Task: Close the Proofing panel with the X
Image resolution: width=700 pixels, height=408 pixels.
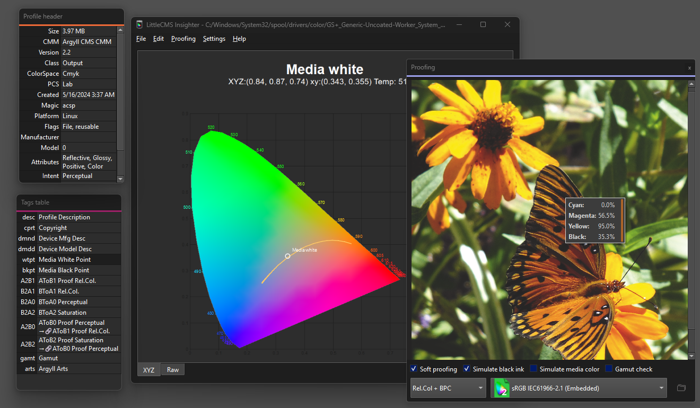Action: (x=689, y=68)
